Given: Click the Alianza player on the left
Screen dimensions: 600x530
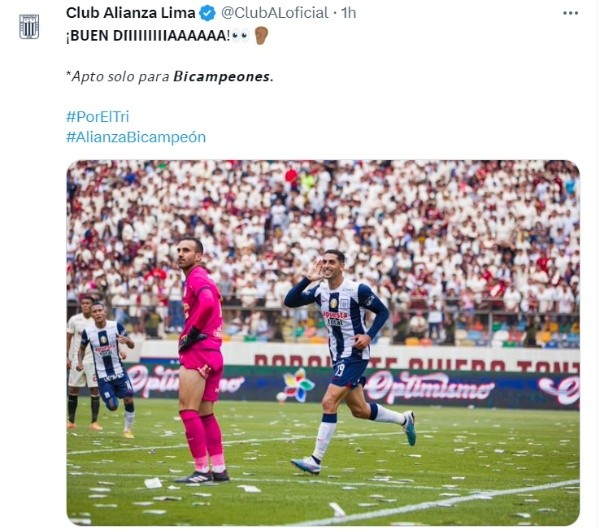Looking at the screenshot, I should click(x=107, y=369).
